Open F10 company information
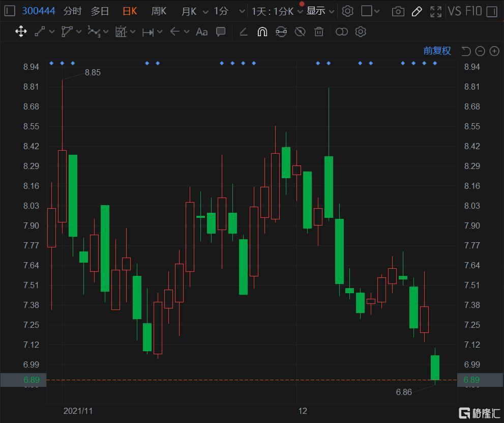 473,11
